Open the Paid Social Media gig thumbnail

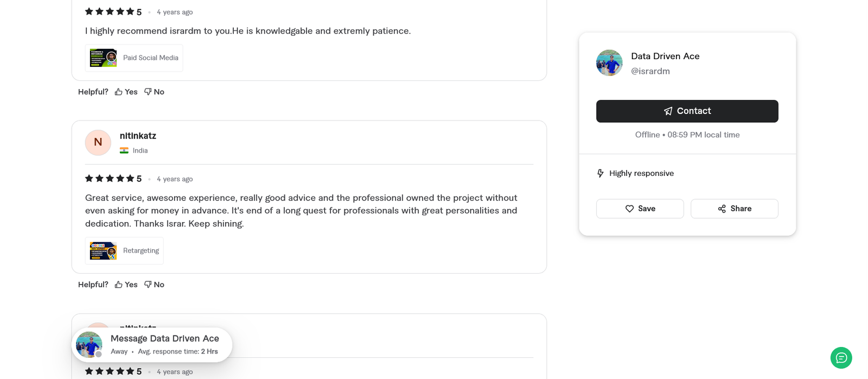click(x=103, y=58)
